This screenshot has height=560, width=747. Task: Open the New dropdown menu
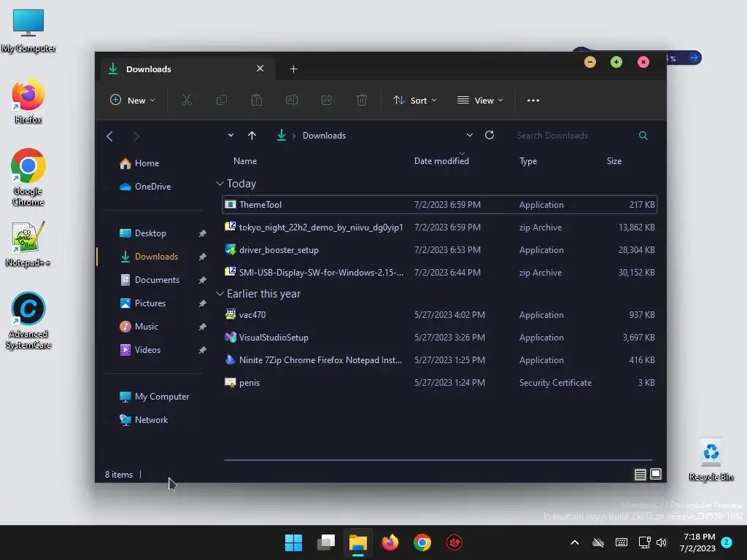[133, 100]
